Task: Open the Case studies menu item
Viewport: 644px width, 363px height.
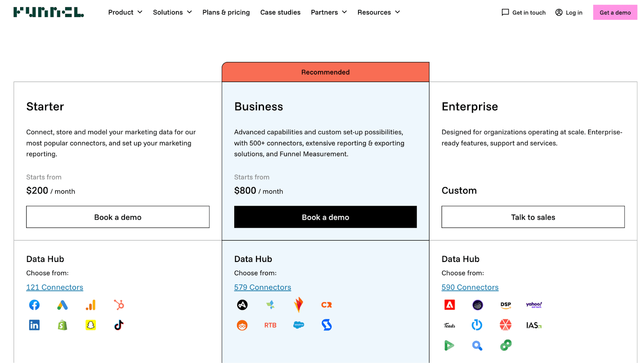Action: tap(280, 12)
